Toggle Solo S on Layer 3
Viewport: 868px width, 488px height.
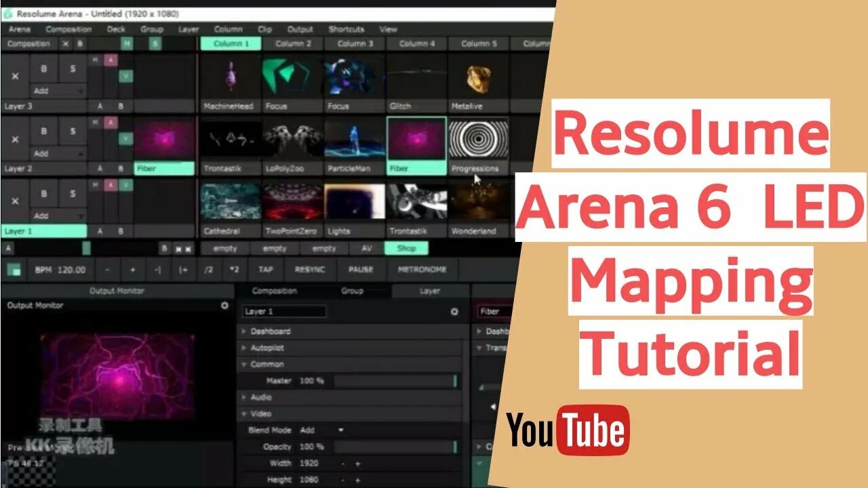(73, 68)
